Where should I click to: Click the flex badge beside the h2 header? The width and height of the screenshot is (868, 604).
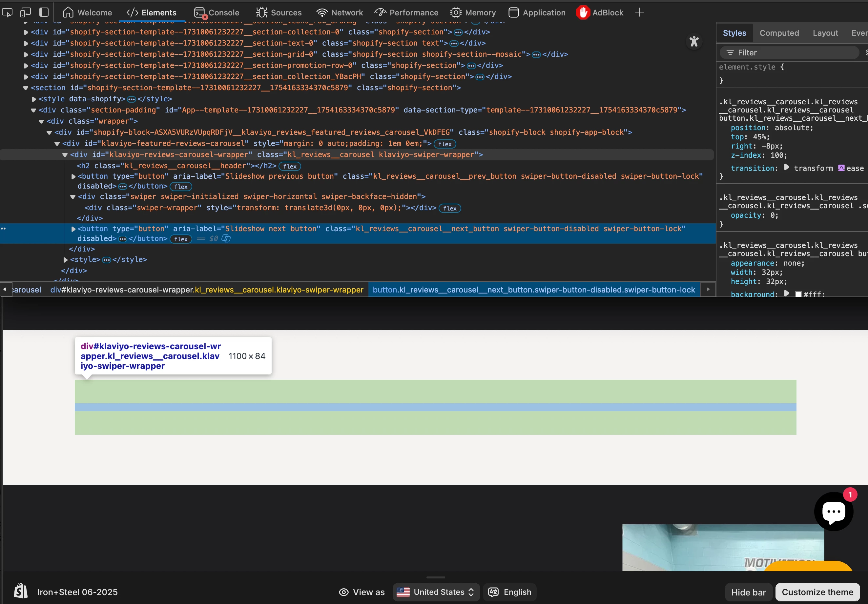[x=290, y=166]
